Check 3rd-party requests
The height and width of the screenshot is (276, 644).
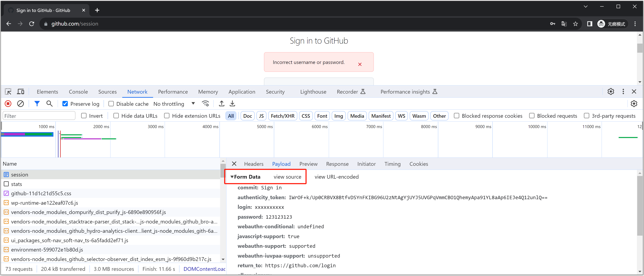coord(587,116)
